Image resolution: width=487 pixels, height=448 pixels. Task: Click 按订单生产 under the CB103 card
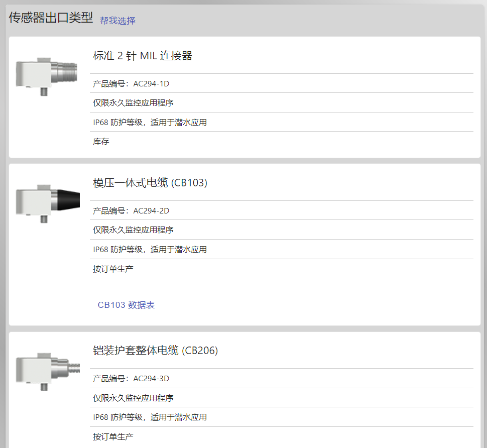pos(113,269)
